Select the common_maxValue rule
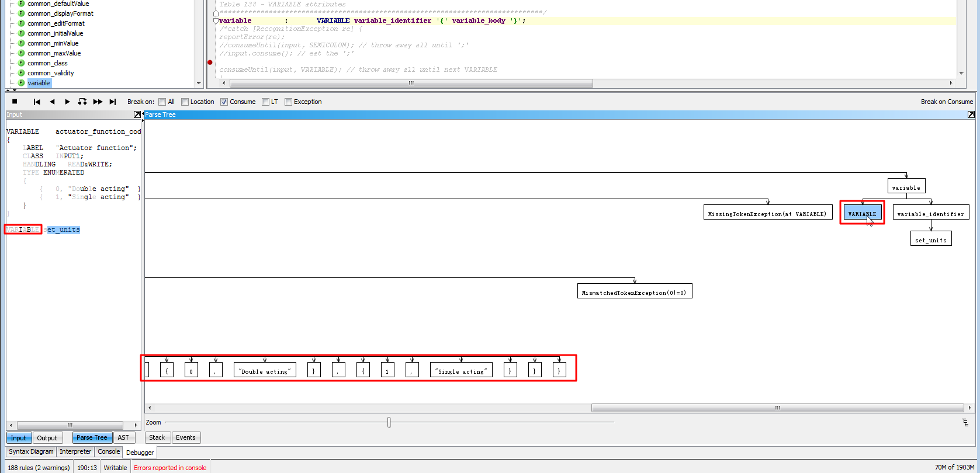 (x=54, y=53)
